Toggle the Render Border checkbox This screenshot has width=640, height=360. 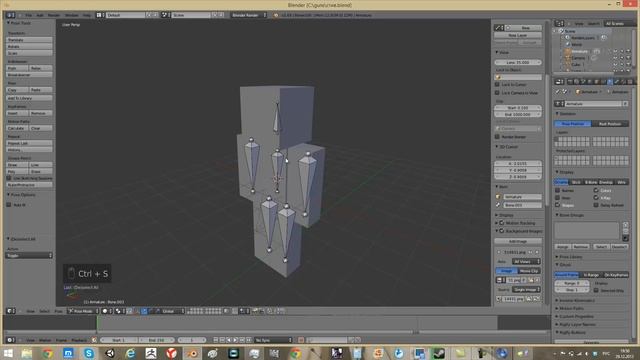pyautogui.click(x=497, y=137)
